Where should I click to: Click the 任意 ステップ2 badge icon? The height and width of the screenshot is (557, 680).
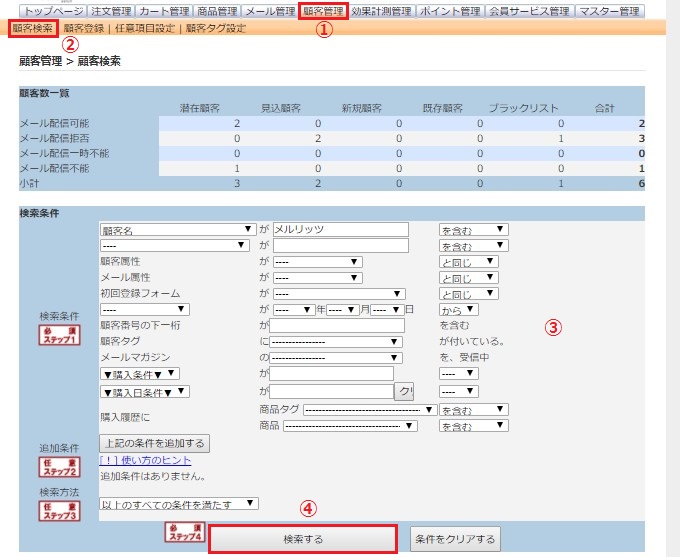click(58, 465)
